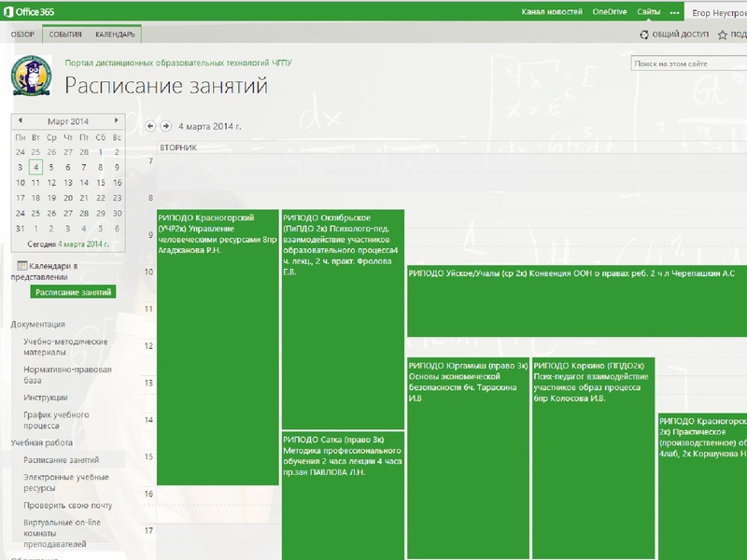747x560 pixels.
Task: Open the more options ellipsis menu
Action: 675,11
